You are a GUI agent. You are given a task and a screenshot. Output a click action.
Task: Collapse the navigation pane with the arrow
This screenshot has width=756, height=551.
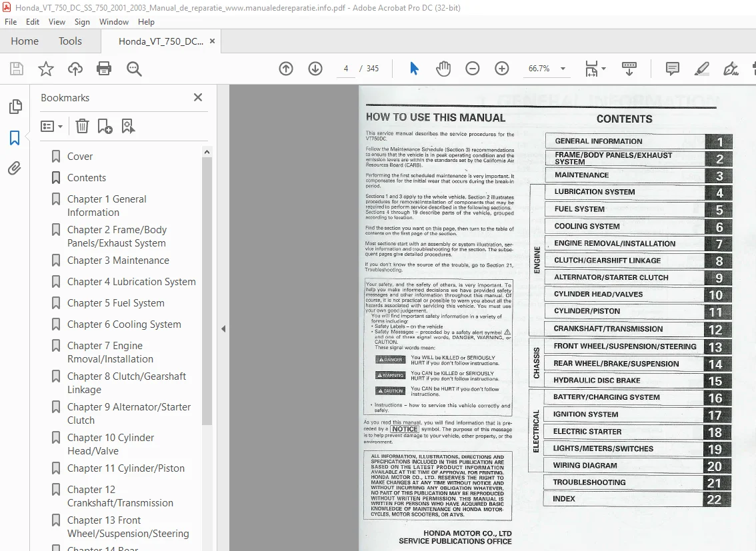tap(223, 329)
